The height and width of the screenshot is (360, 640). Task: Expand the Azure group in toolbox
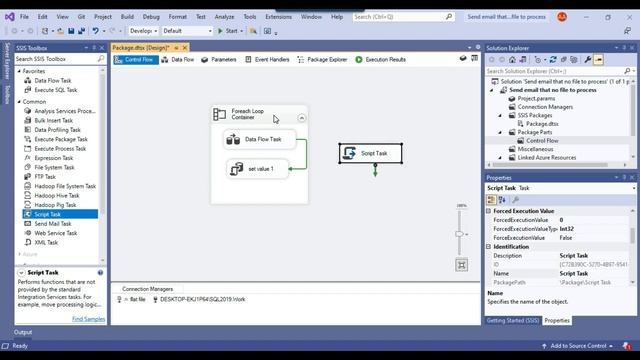(x=19, y=254)
